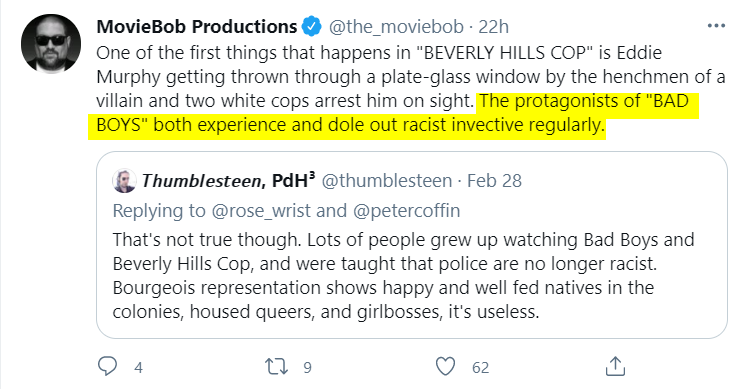Like the tweet with heart icon
Viewport: 740px width, 389px height.
pos(445,366)
